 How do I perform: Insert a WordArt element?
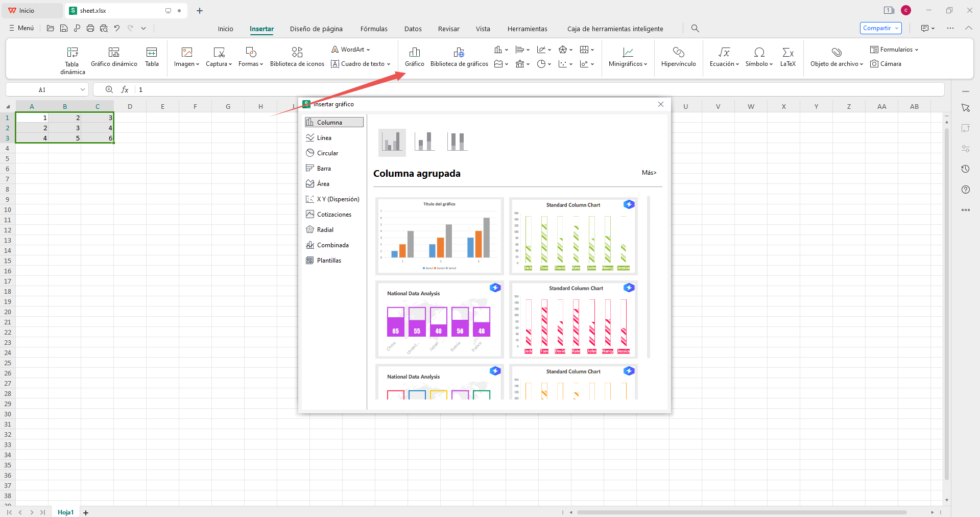[x=350, y=49]
